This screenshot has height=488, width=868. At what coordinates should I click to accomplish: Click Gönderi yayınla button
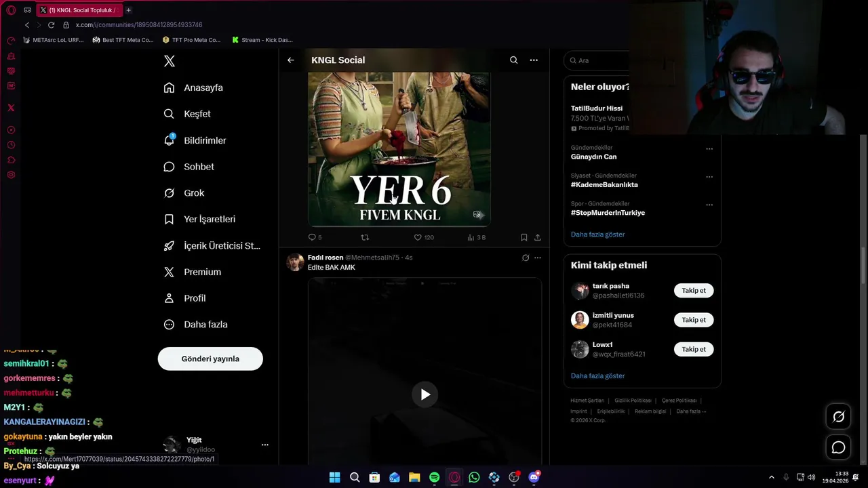click(x=210, y=359)
